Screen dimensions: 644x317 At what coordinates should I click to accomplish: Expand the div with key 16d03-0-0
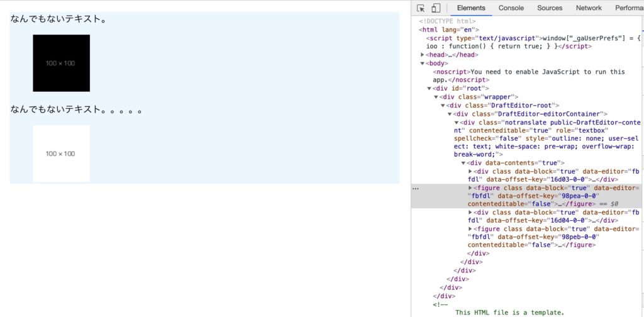pyautogui.click(x=470, y=171)
